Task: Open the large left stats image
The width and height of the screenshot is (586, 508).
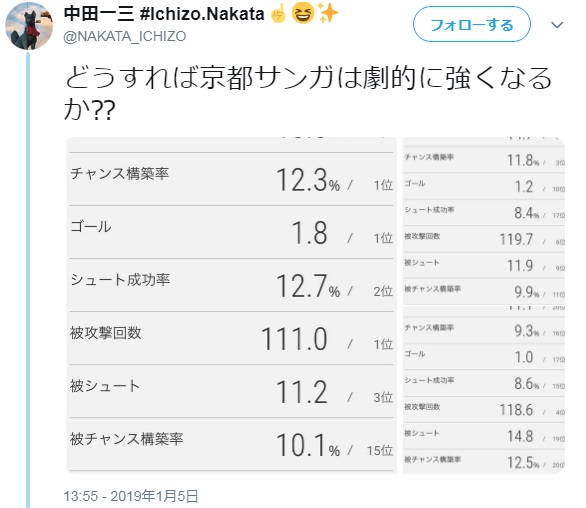Action: [x=232, y=305]
